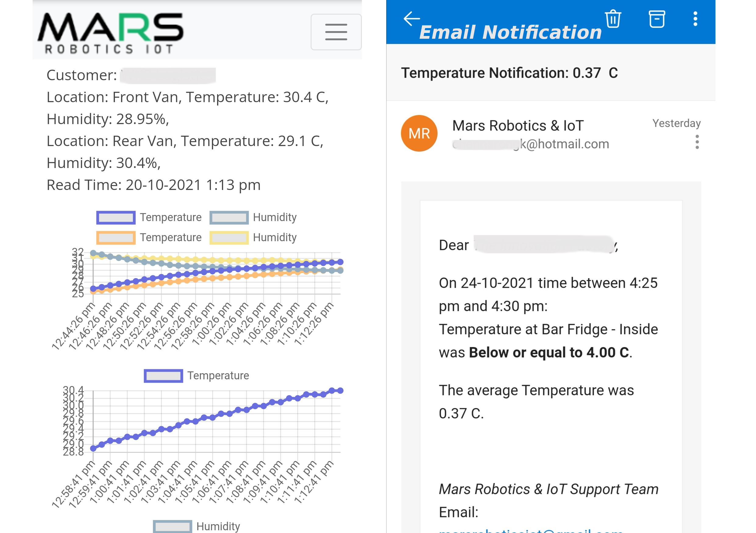Click Location: Rear Van reading line
This screenshot has height=533, width=756.
point(185,141)
